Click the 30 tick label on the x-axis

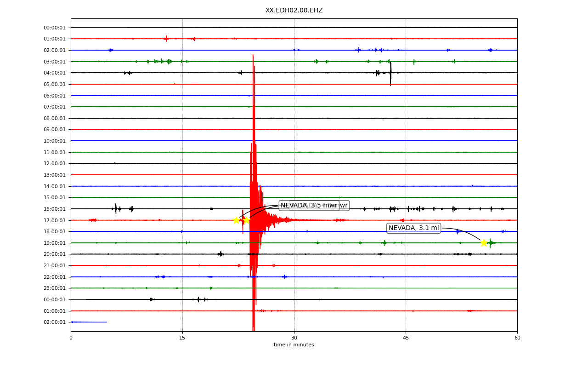point(294,338)
